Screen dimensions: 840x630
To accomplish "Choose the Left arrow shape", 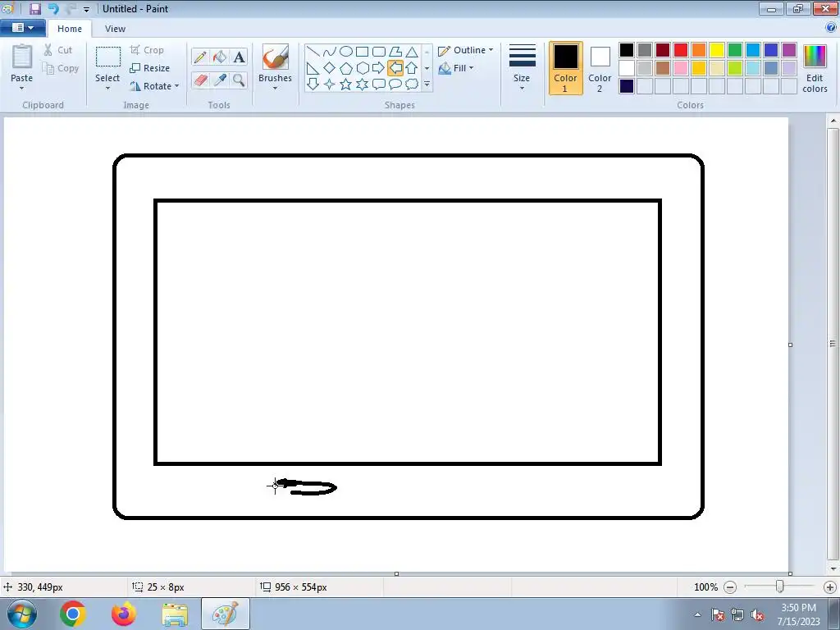I will pyautogui.click(x=395, y=68).
